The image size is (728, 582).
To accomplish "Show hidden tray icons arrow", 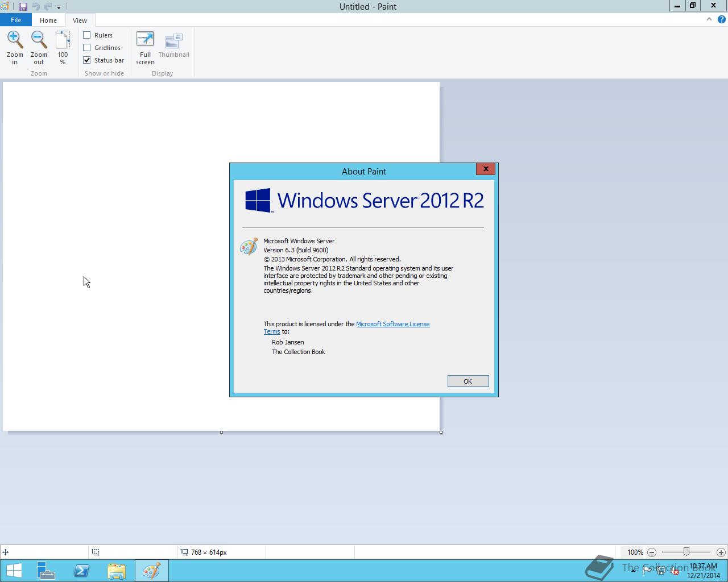I will (x=633, y=571).
